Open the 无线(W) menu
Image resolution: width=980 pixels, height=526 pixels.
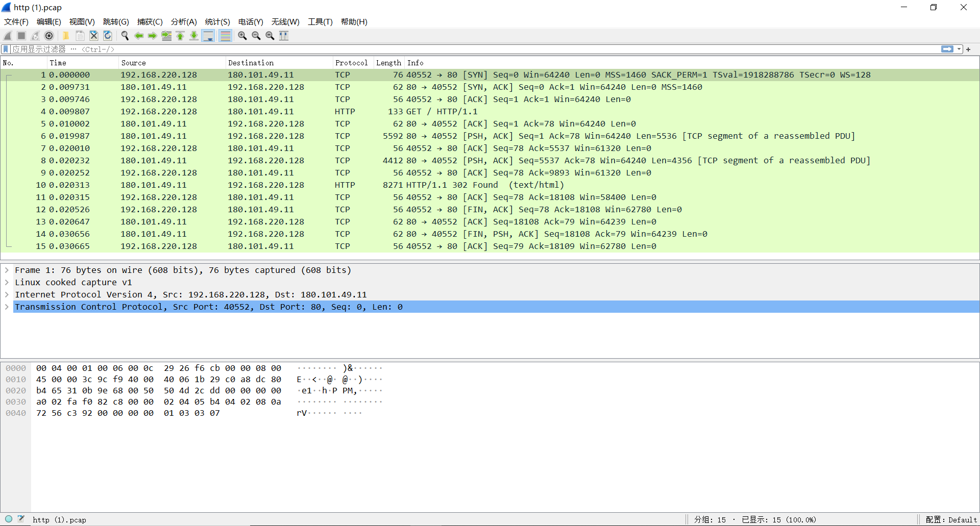click(x=285, y=22)
